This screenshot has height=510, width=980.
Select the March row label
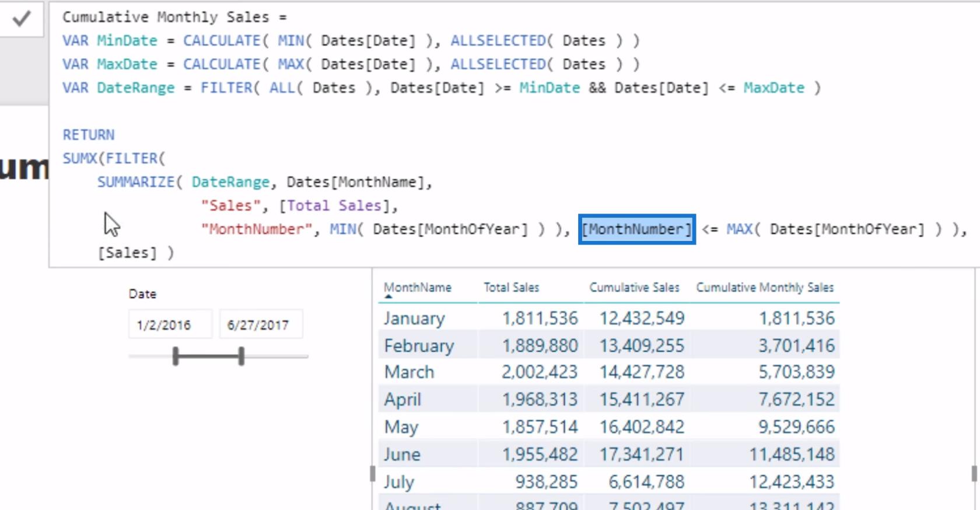pyautogui.click(x=409, y=372)
